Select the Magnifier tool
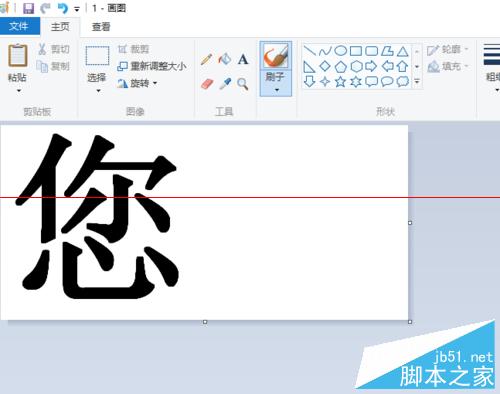500x394 pixels. (243, 84)
